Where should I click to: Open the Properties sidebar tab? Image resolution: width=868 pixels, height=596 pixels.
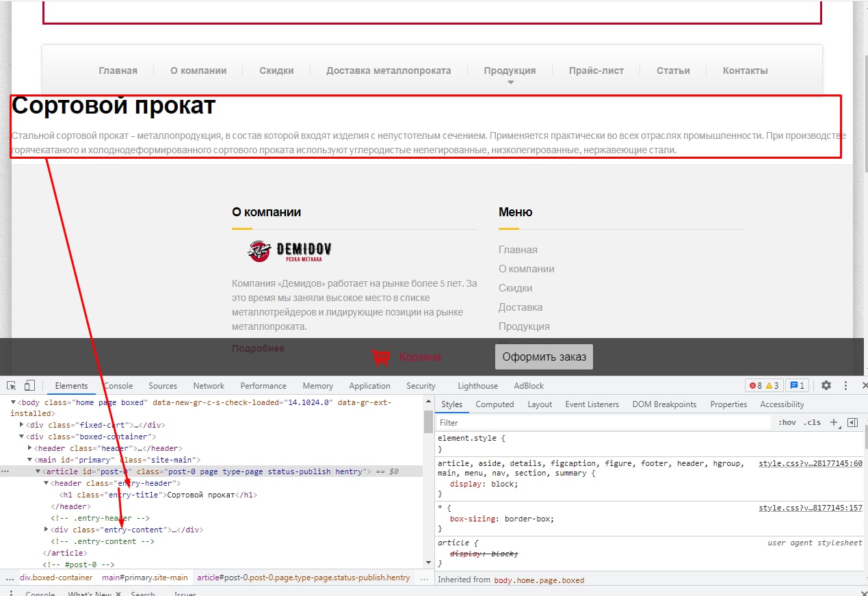pyautogui.click(x=728, y=404)
